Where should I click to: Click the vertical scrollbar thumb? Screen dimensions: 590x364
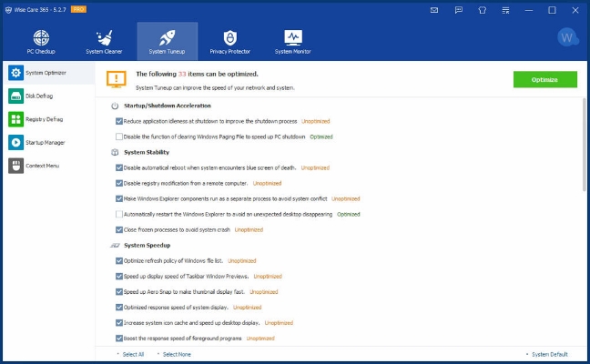pyautogui.click(x=584, y=145)
